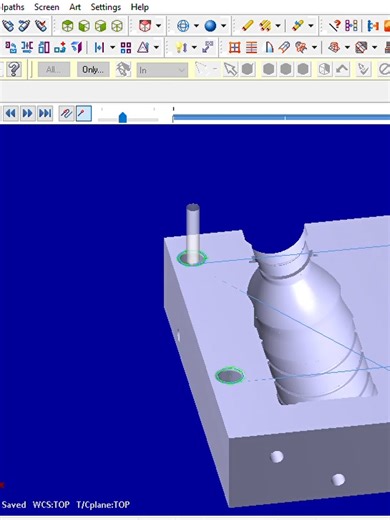Toggle the highlighted run mode button
The width and height of the screenshot is (390, 520).
click(x=83, y=114)
